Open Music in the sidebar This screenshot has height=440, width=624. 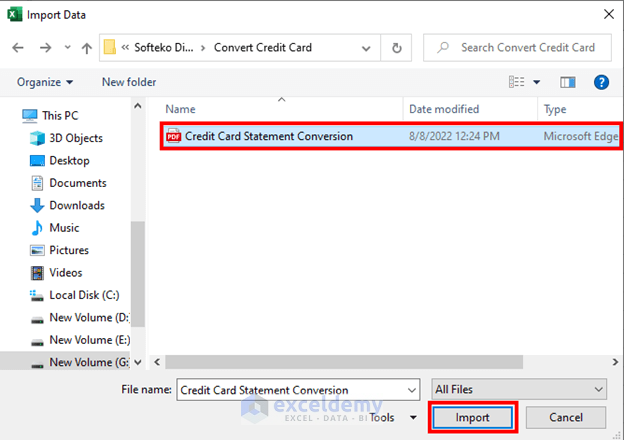pos(55,228)
